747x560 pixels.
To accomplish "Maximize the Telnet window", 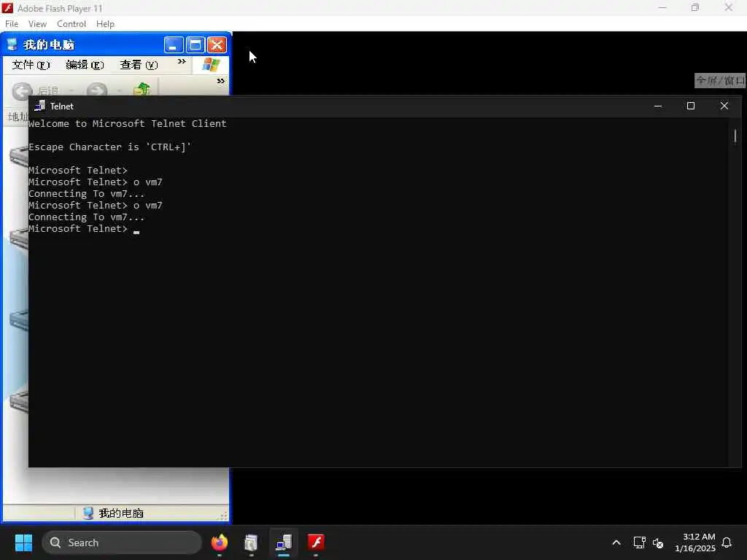I will coord(691,106).
